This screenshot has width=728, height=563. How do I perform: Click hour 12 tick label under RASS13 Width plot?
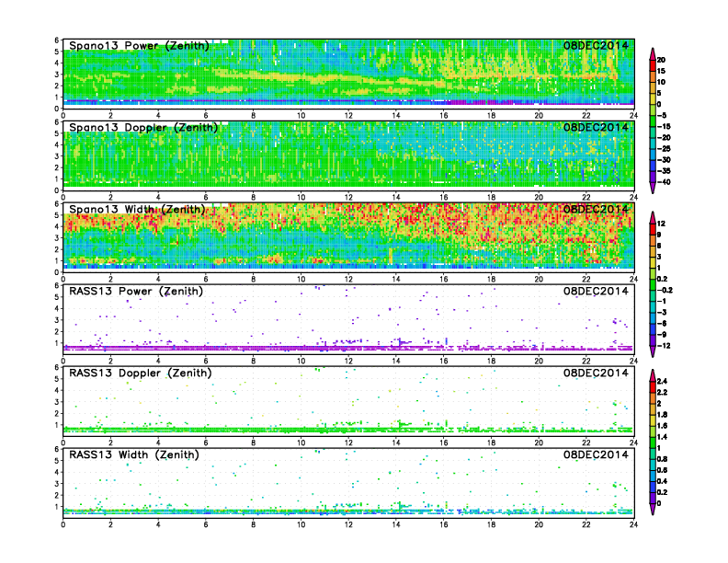(x=348, y=524)
